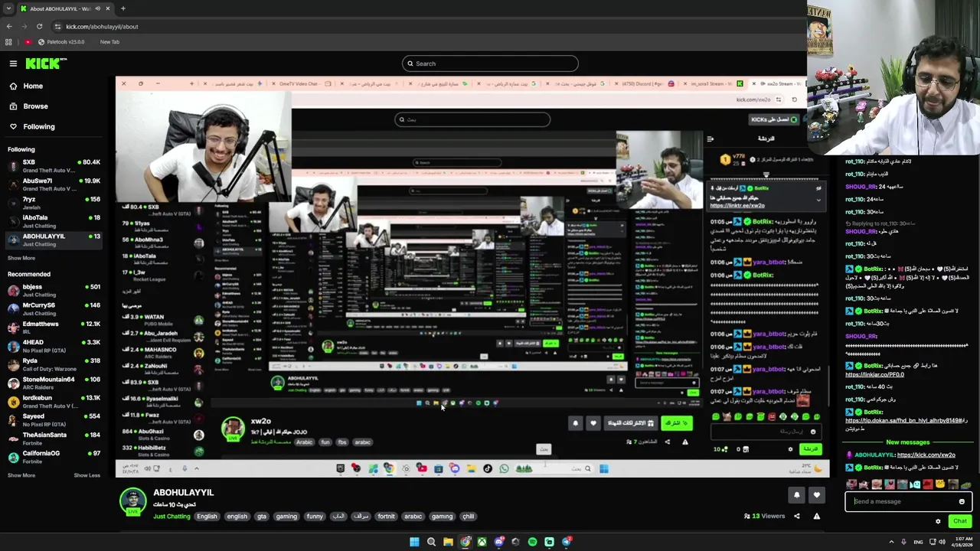Open the Just Chatting category link
This screenshot has width=980, height=551.
(x=171, y=517)
